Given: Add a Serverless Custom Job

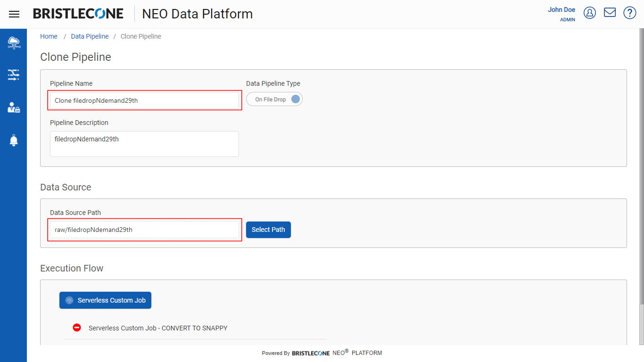Looking at the screenshot, I should (105, 300).
